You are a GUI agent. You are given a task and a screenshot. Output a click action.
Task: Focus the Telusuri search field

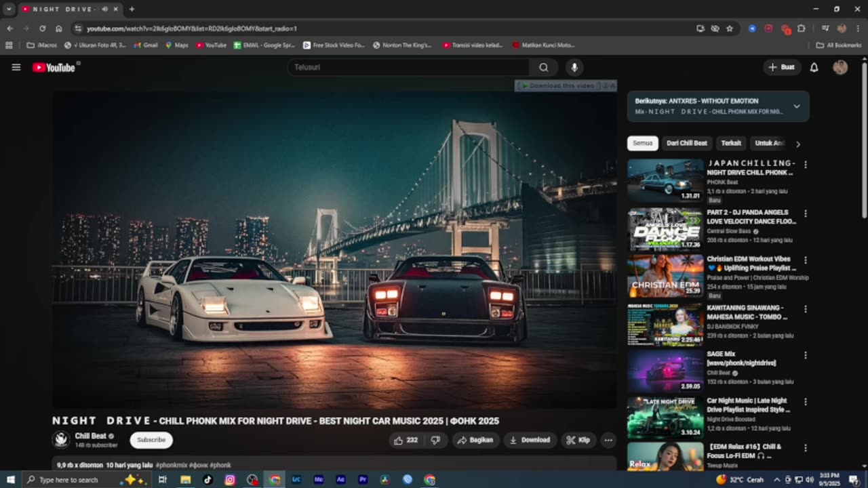coord(408,67)
